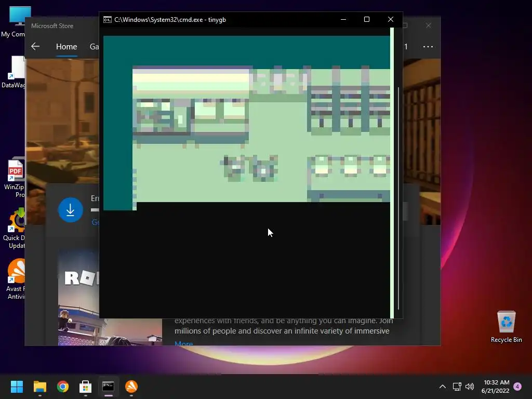
Task: Open the Recycle Bin desktop icon
Action: [506, 327]
